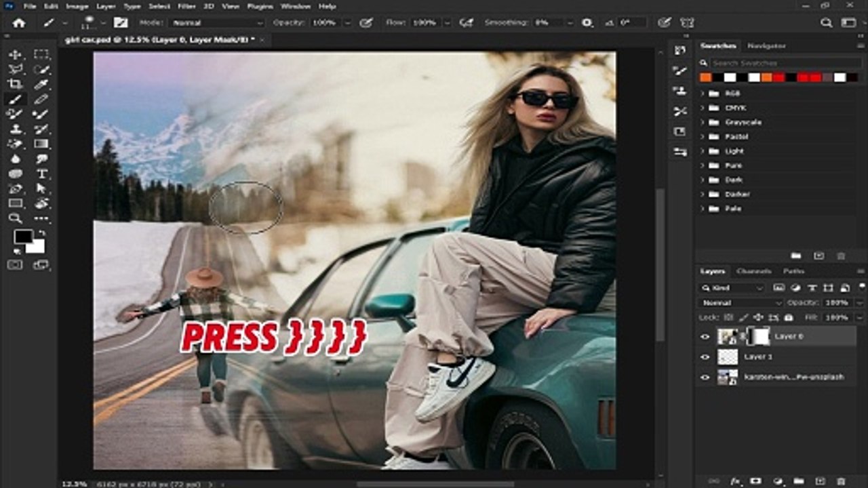Select the Clone Stamp tool

pyautogui.click(x=15, y=129)
